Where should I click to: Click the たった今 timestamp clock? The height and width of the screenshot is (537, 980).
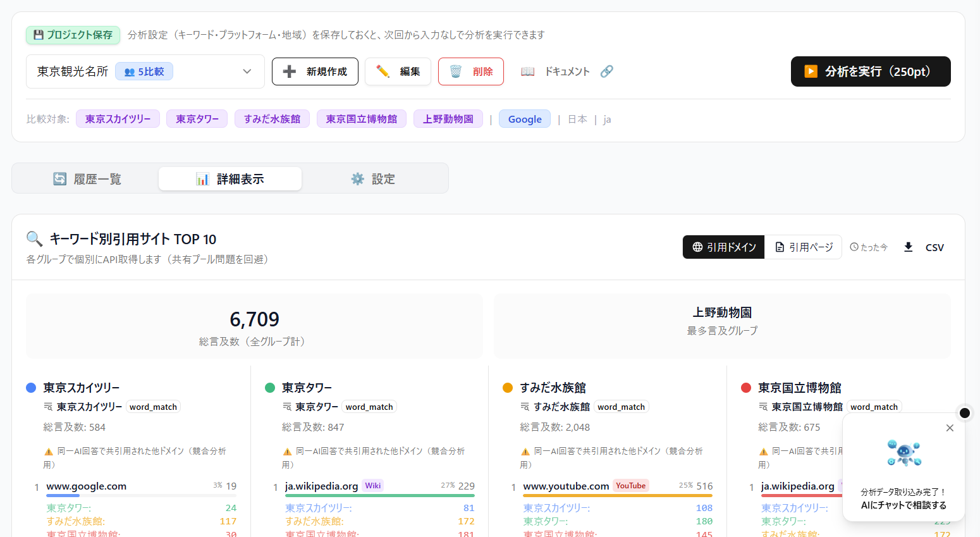point(854,247)
